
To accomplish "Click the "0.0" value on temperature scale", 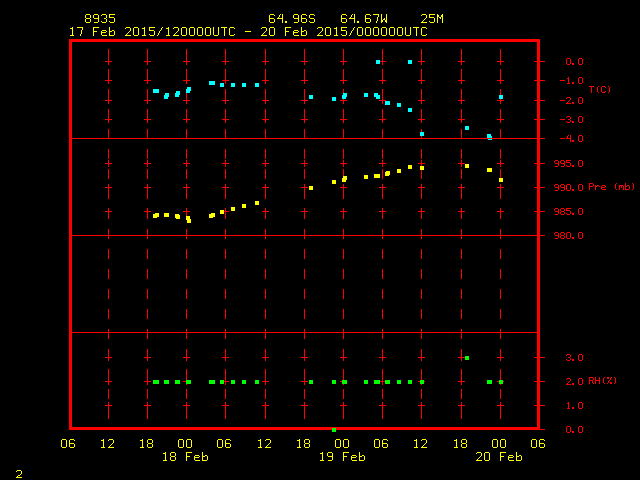I will click(574, 62).
